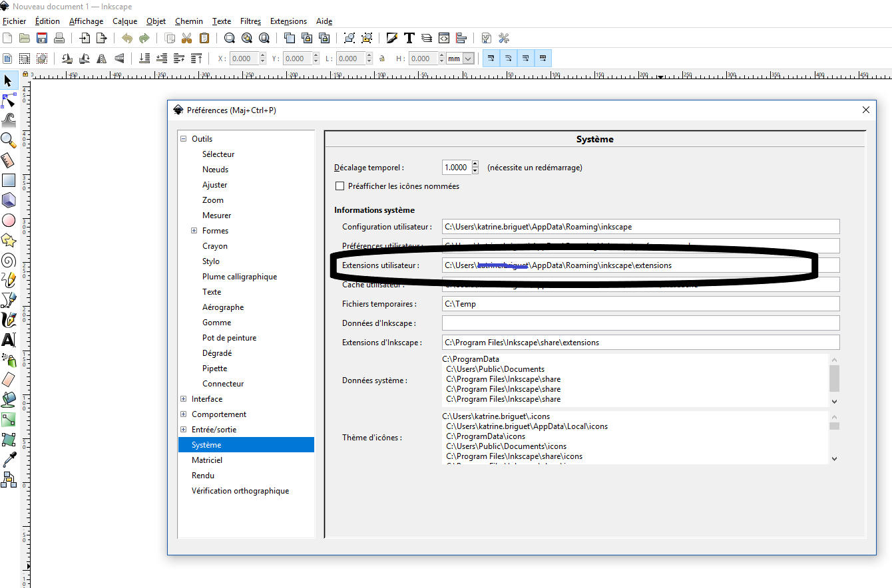Viewport: 892px width, 588px height.
Task: Select the Rectangle drawing tool
Action: [9, 180]
